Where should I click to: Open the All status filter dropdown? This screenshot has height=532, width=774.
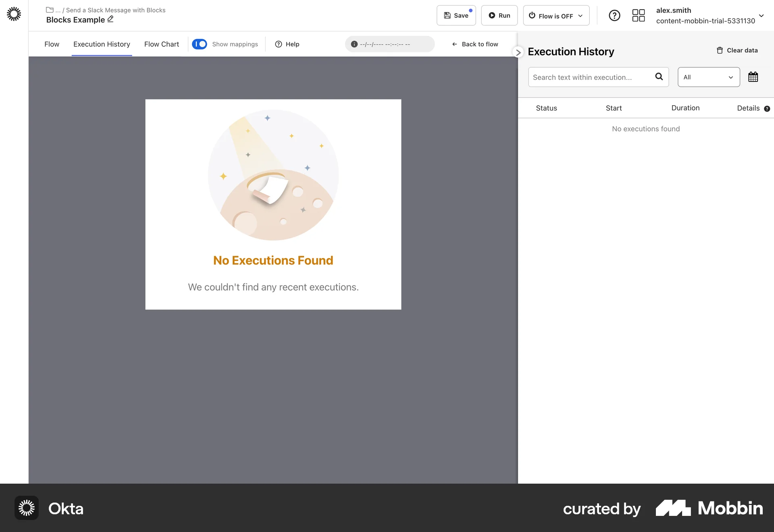(708, 77)
